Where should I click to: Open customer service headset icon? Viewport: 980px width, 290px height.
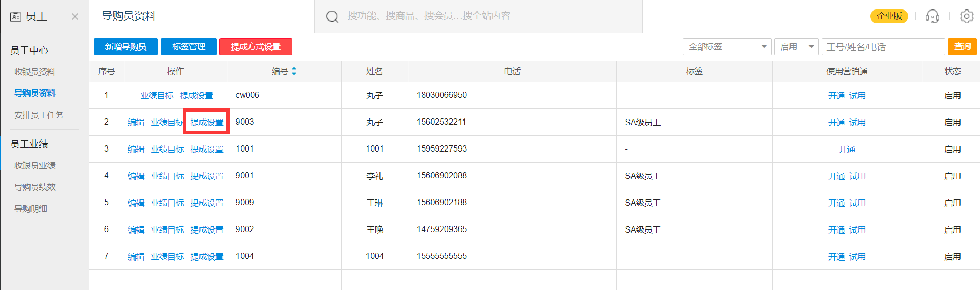click(932, 16)
